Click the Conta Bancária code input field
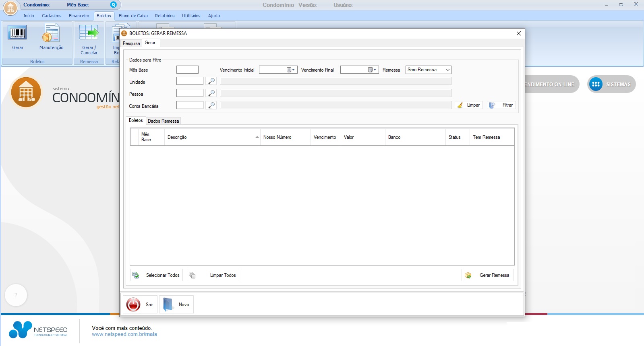644x346 pixels. [x=190, y=105]
